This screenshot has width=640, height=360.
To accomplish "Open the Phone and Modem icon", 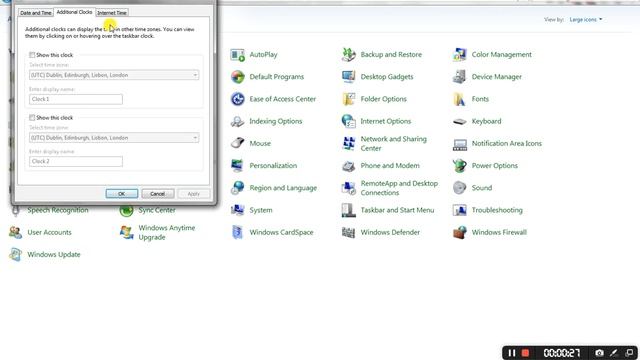I will coord(349,166).
